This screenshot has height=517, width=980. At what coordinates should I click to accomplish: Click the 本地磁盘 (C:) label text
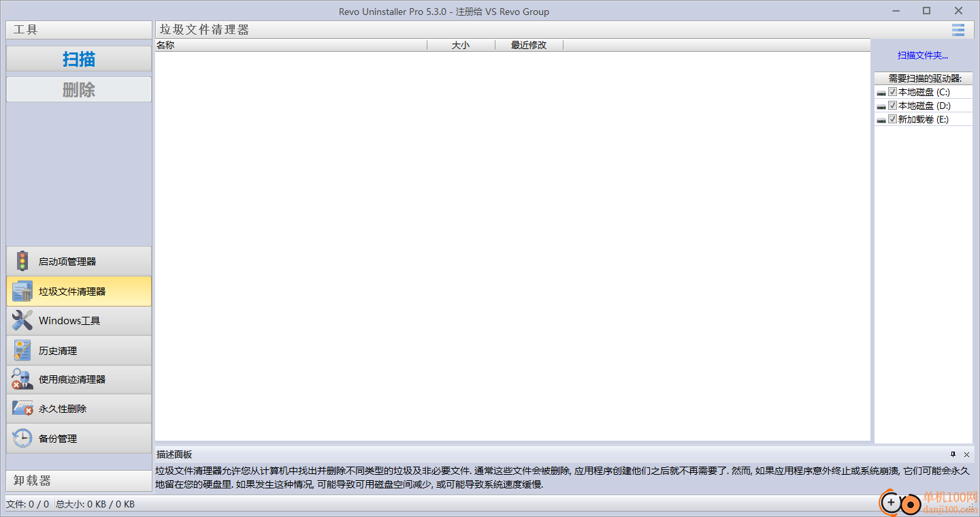click(x=924, y=92)
